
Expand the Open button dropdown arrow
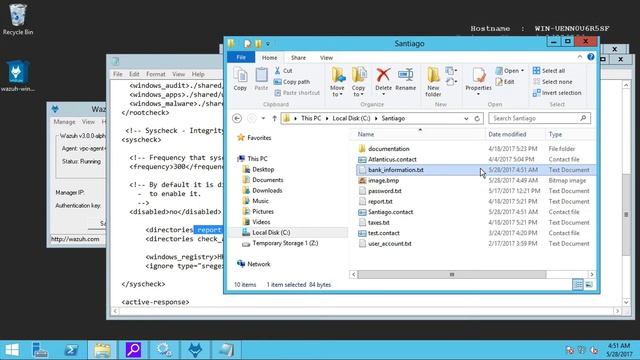coord(522,71)
